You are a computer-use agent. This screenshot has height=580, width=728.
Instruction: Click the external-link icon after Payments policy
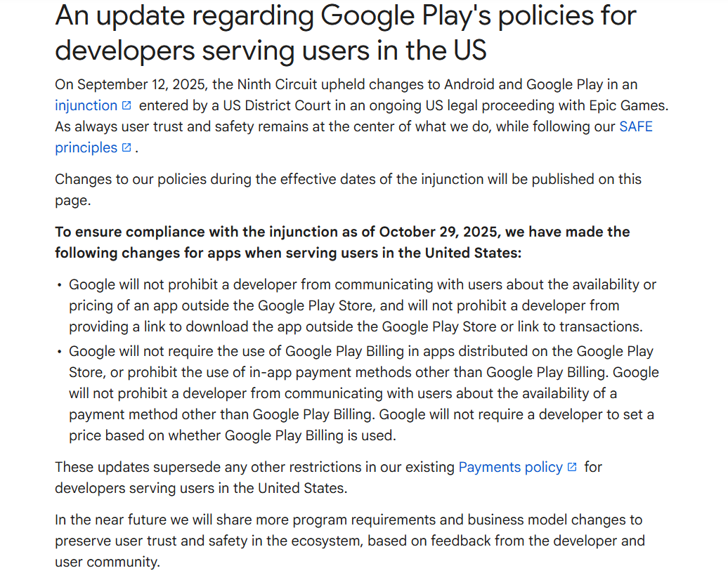point(572,467)
